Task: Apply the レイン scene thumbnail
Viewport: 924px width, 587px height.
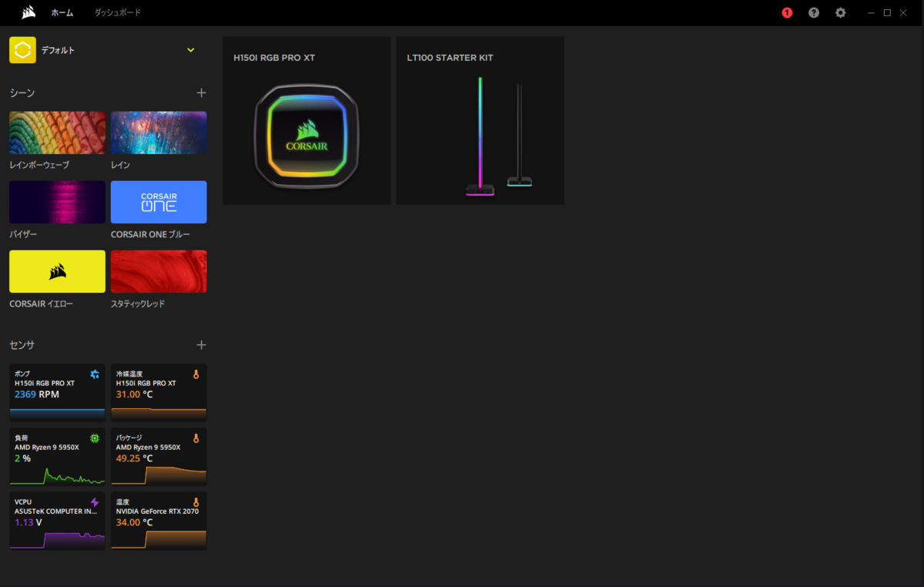Action: 159,132
